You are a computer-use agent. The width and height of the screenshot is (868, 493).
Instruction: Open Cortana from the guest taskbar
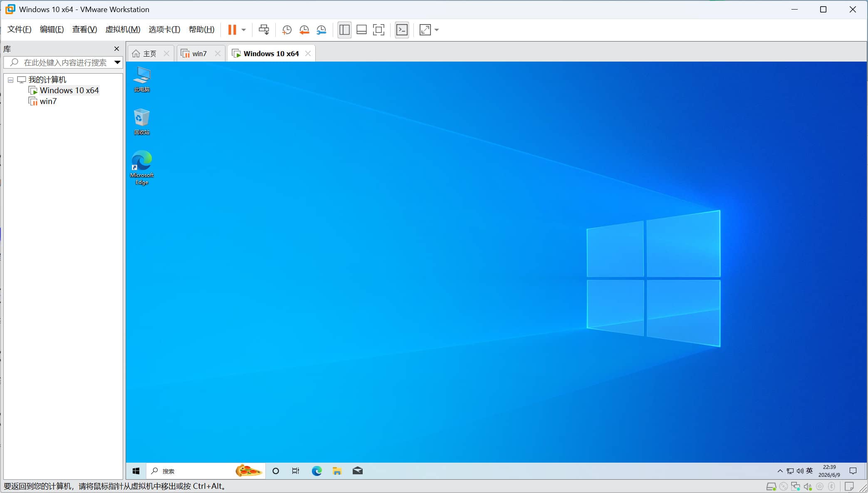(275, 471)
